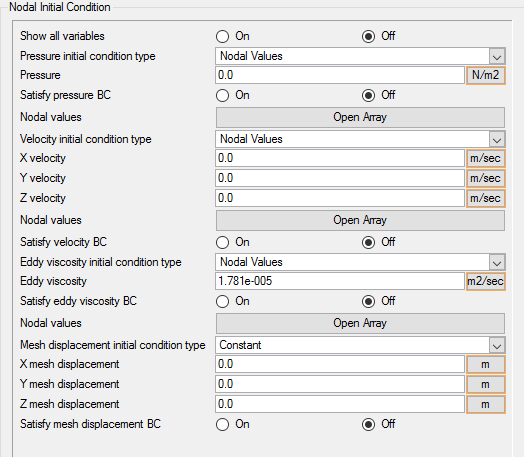Click the X velocity m/sec unit button
This screenshot has height=457, width=524.
[x=486, y=158]
